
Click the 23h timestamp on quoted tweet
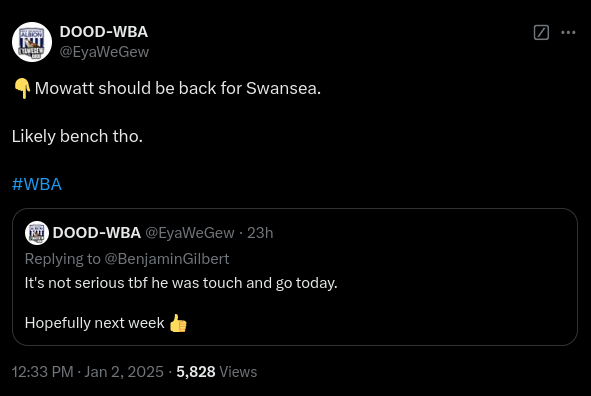[260, 233]
